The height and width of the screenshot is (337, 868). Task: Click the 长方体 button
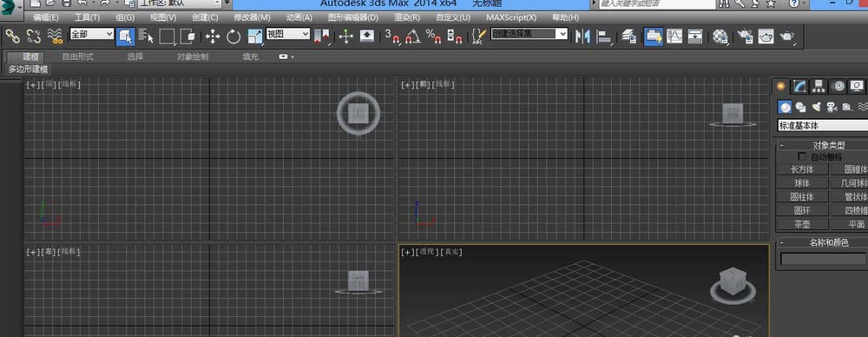pyautogui.click(x=802, y=169)
